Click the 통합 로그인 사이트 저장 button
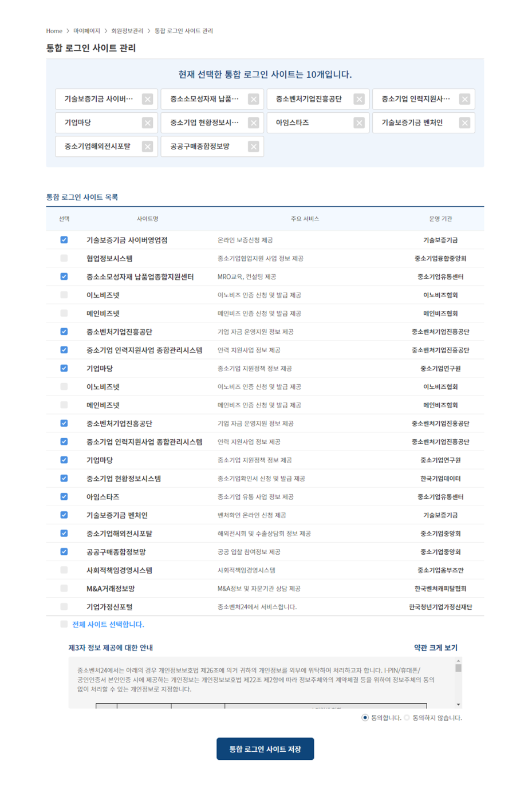The width and height of the screenshot is (532, 793). [x=265, y=749]
